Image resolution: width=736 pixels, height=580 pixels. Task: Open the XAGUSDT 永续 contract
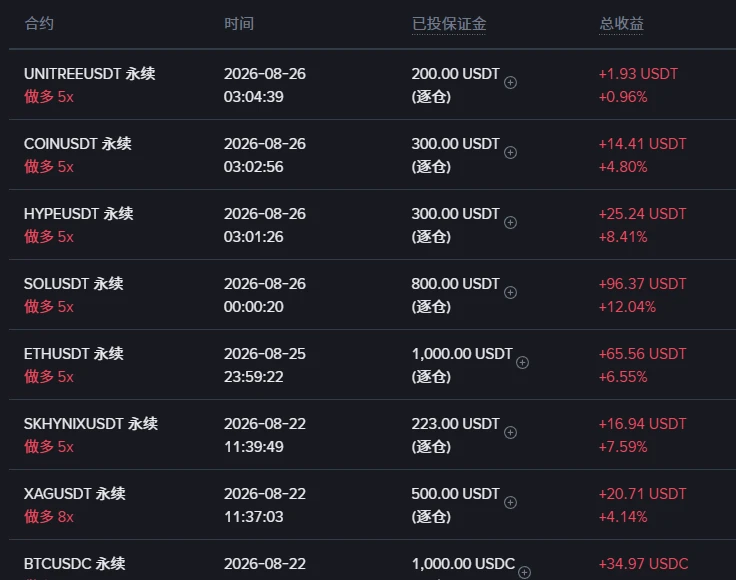click(x=75, y=494)
